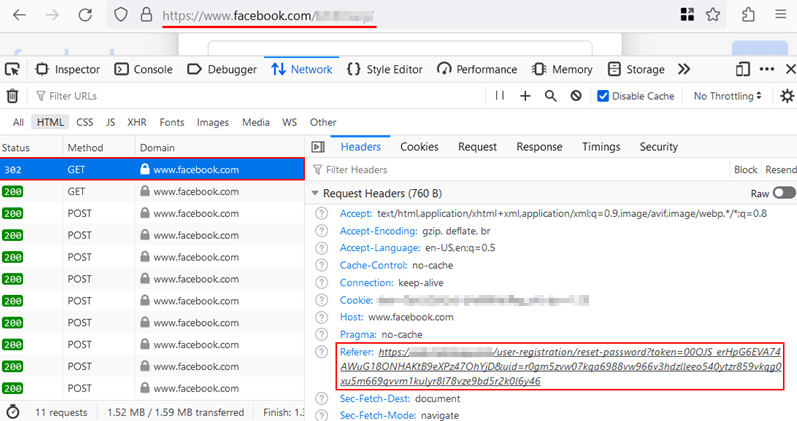Screen dimensions: 797x421
Task: Switch to the Inspector tab
Action: tap(68, 69)
